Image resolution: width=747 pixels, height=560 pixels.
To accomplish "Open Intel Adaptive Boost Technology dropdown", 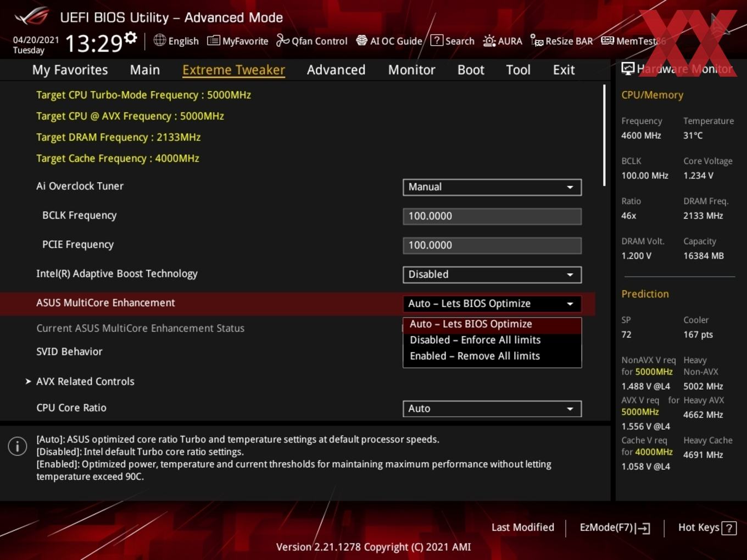I will point(492,275).
